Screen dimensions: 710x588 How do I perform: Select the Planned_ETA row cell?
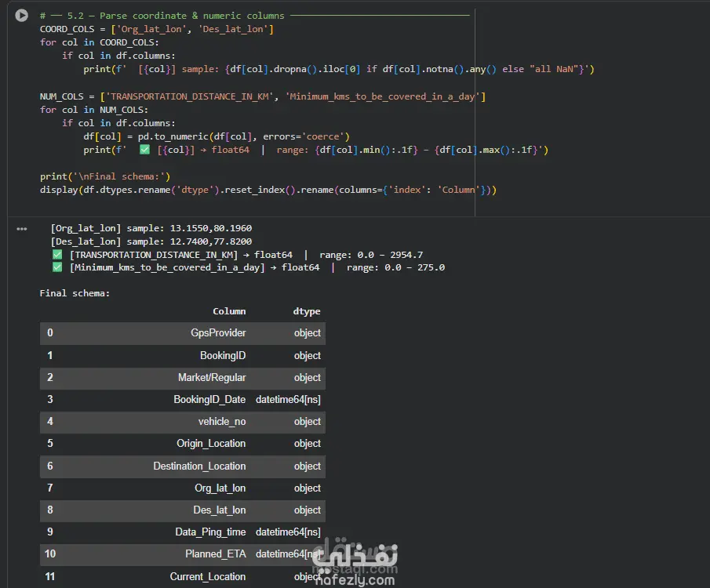point(216,554)
